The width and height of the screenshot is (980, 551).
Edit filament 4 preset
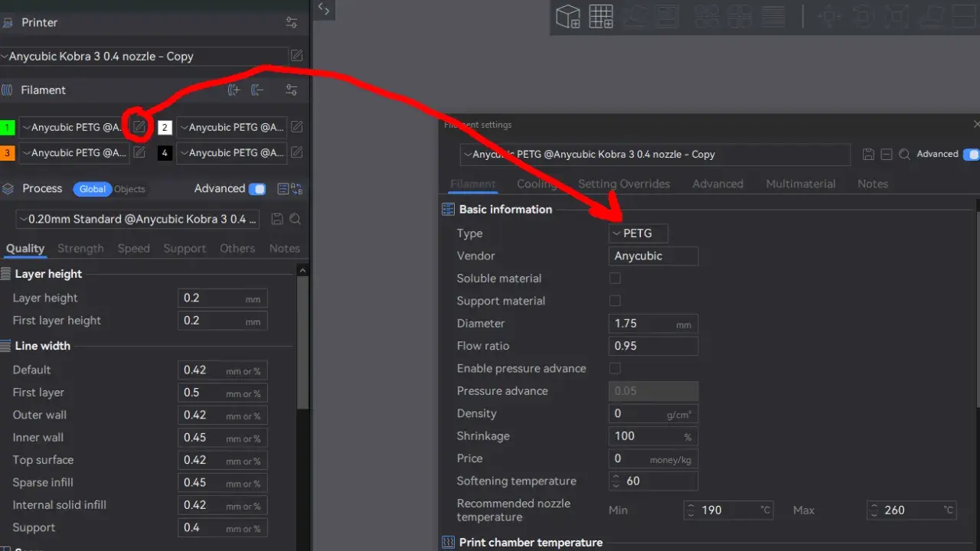(x=296, y=152)
